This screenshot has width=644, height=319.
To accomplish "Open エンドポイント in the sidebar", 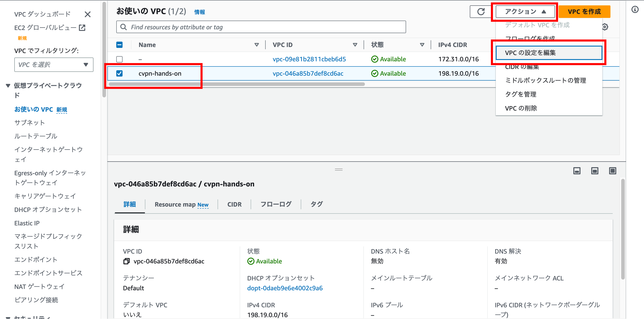I will (36, 260).
